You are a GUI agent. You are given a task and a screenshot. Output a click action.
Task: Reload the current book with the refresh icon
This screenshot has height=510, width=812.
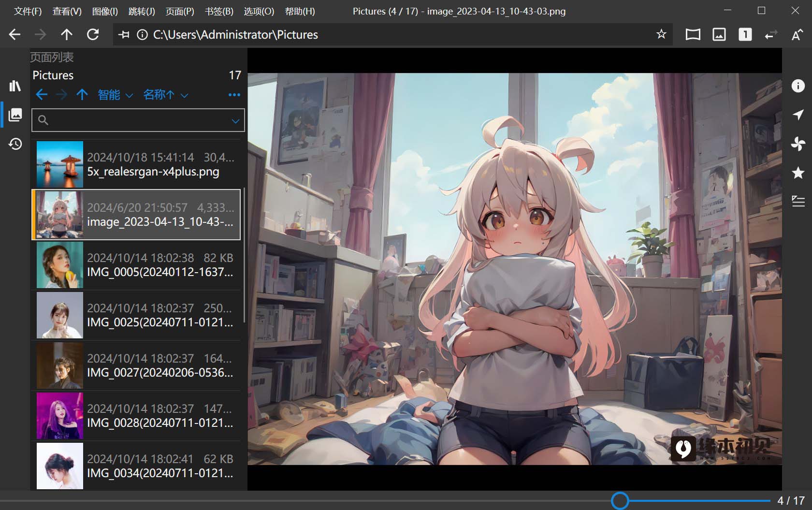click(93, 34)
